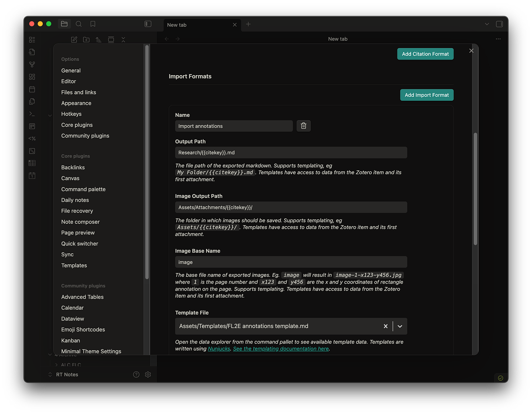Close the New tab tab
The width and height of the screenshot is (532, 414).
(235, 25)
